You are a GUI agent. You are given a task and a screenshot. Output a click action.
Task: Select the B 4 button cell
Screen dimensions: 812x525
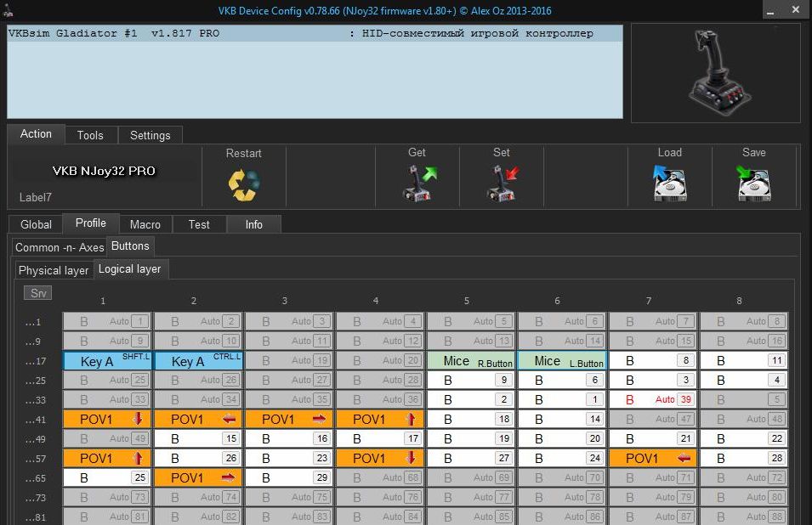[744, 381]
